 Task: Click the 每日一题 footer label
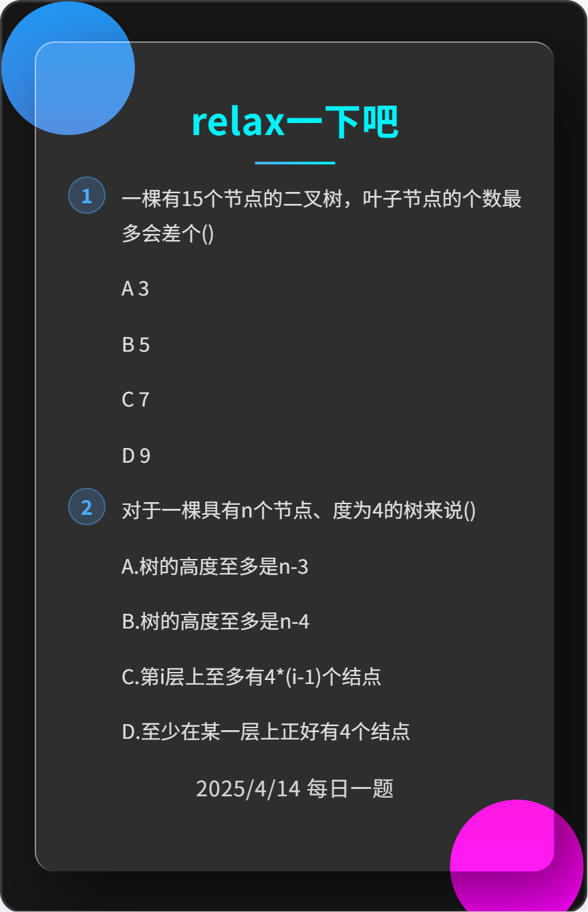pyautogui.click(x=351, y=789)
